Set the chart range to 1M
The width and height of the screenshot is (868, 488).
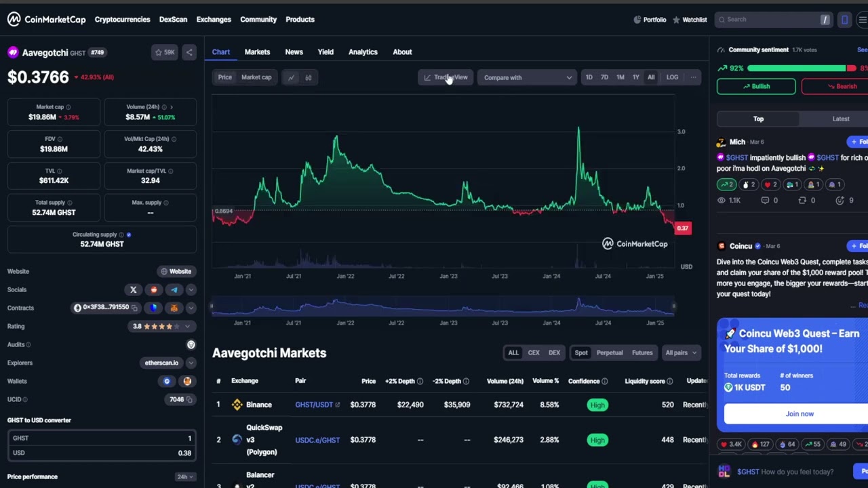(x=620, y=77)
